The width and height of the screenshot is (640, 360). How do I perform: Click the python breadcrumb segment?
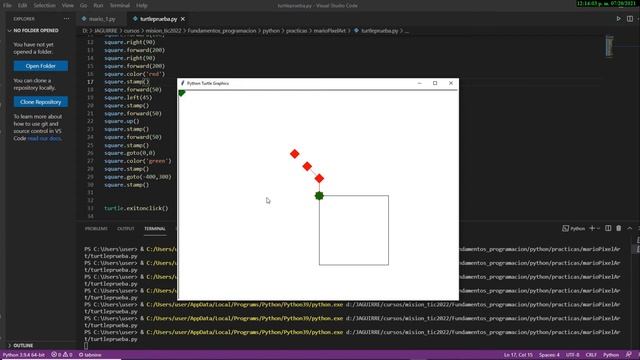coord(271,31)
